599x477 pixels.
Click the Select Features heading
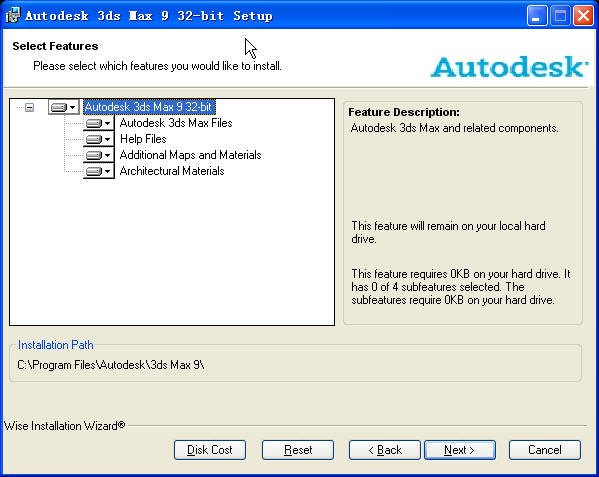(x=55, y=46)
